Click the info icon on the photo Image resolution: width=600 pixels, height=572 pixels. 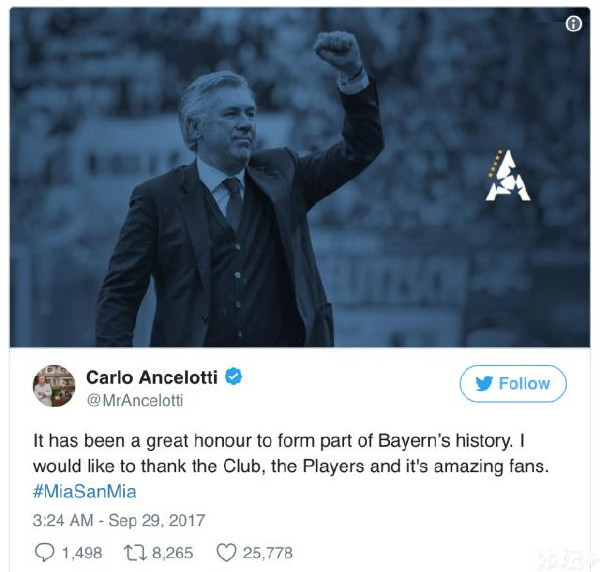(x=574, y=25)
